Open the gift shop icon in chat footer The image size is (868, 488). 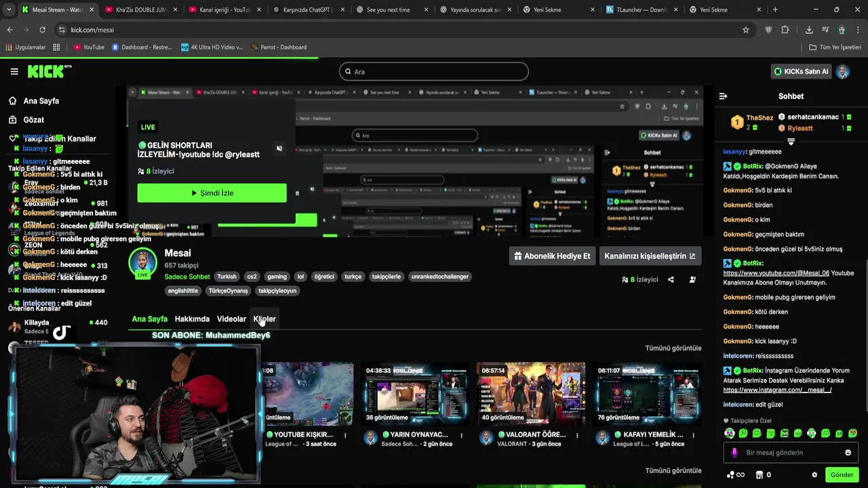[x=759, y=474]
